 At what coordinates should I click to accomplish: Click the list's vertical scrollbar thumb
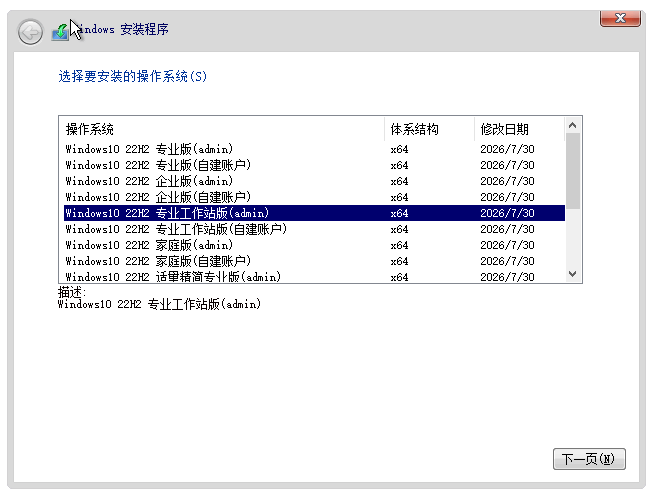point(573,171)
